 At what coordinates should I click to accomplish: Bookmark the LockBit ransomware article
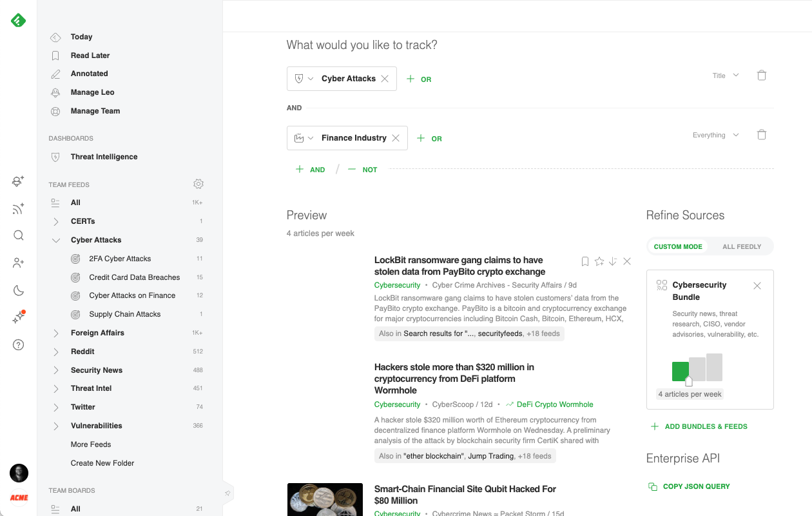tap(585, 261)
